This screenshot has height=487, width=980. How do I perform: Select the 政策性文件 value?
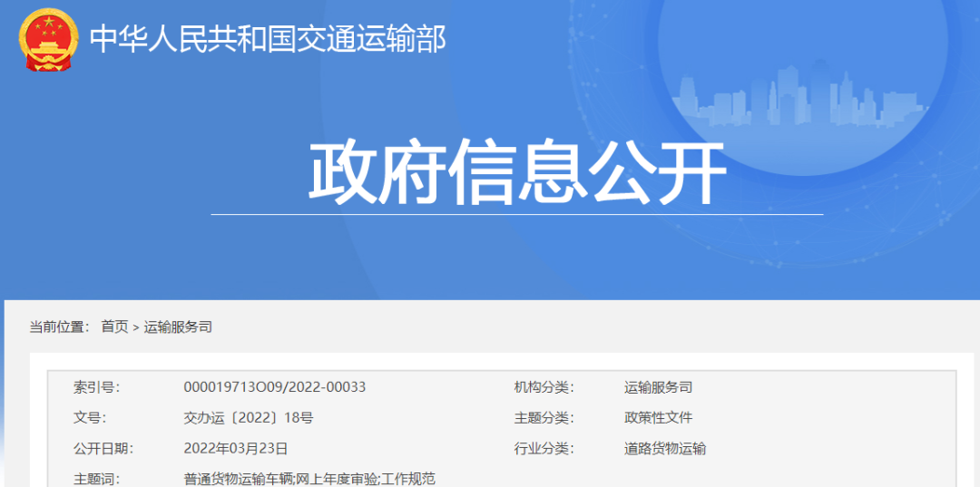pos(658,418)
